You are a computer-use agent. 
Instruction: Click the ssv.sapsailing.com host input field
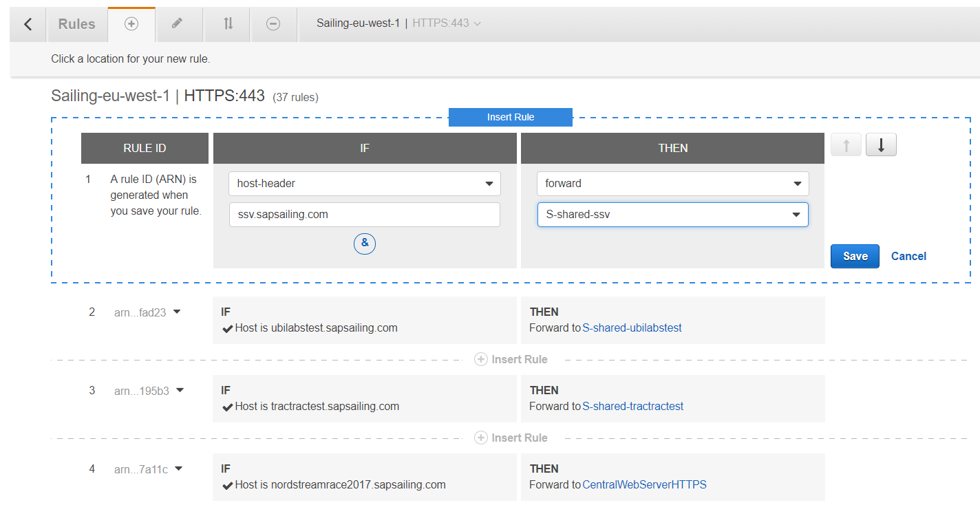[x=364, y=215]
